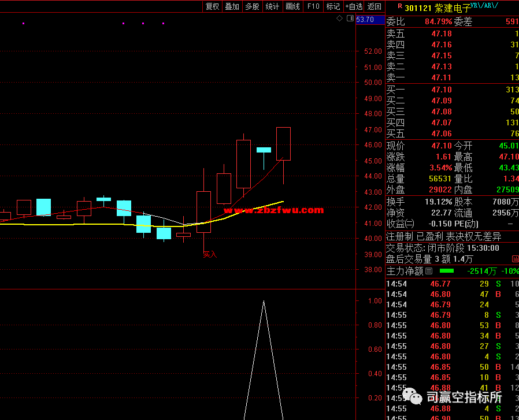Screen dimensions: 519x420
Task: Open the list icon next to 主力净额
Action: coord(429,271)
